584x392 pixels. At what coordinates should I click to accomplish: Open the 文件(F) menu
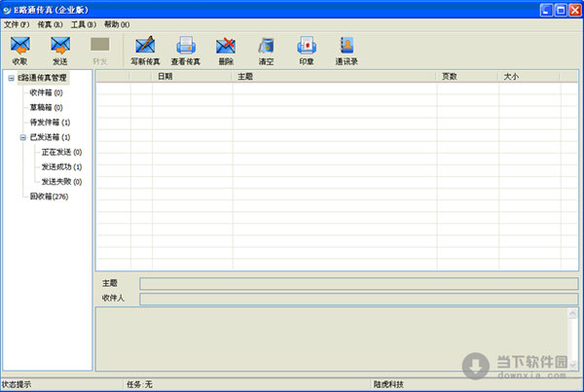(x=17, y=23)
